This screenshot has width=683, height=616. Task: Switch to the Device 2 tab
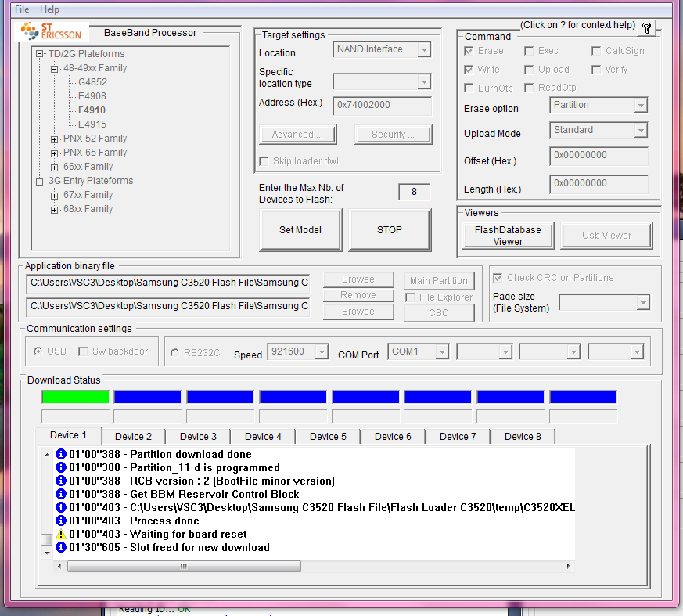133,437
